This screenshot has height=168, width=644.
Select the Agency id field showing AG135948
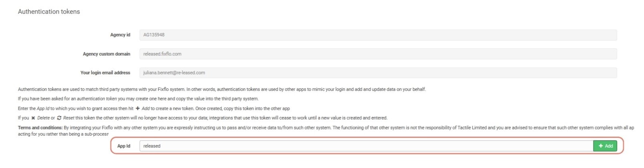tap(378, 35)
